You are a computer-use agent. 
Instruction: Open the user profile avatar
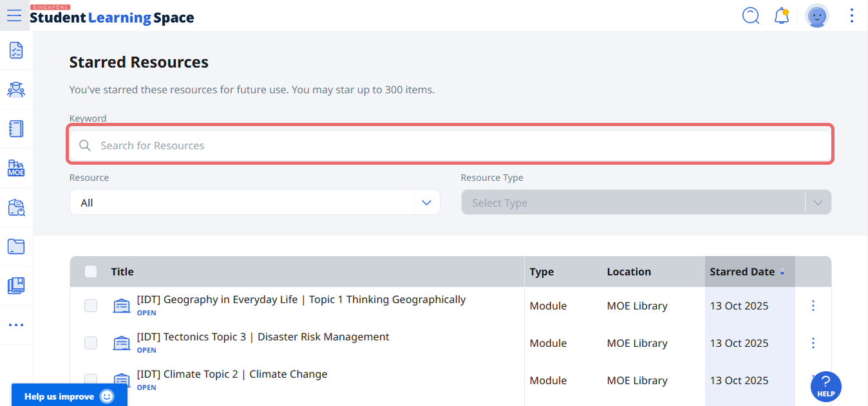[816, 16]
